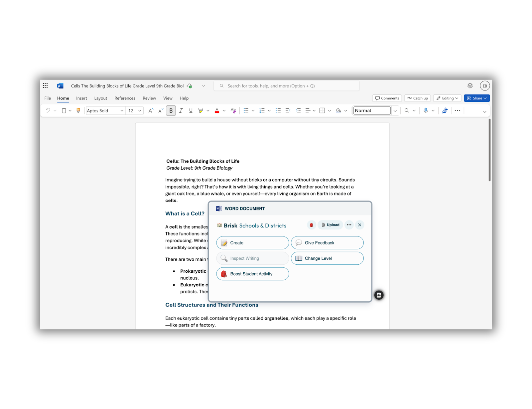Viewport: 532px width, 409px height.
Task: Open the font size 12 dropdown
Action: pyautogui.click(x=140, y=111)
